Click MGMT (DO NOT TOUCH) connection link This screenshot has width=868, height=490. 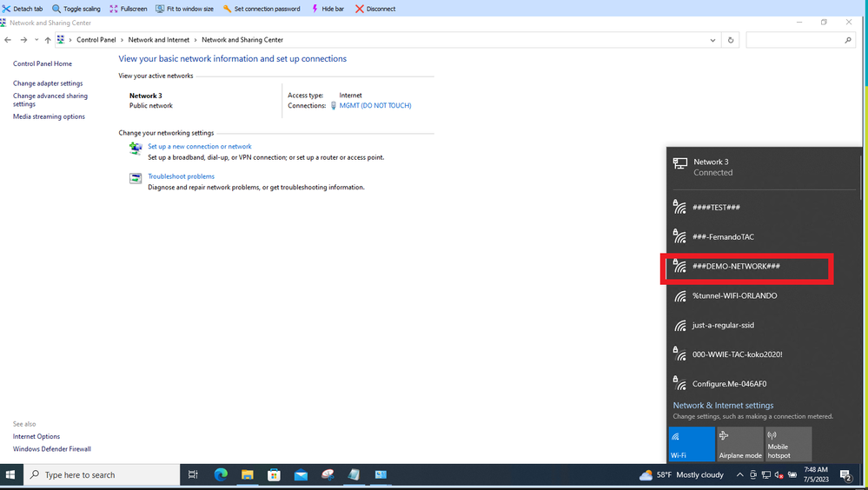pyautogui.click(x=374, y=106)
